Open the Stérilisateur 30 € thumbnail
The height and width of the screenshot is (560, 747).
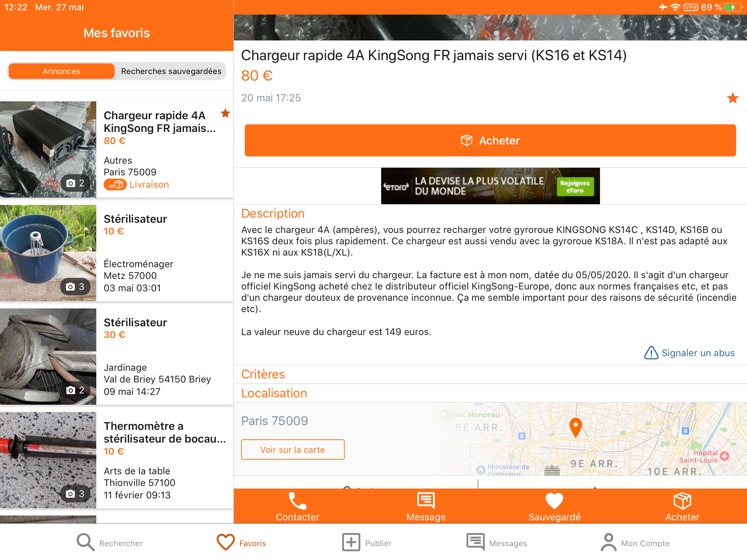pos(48,357)
